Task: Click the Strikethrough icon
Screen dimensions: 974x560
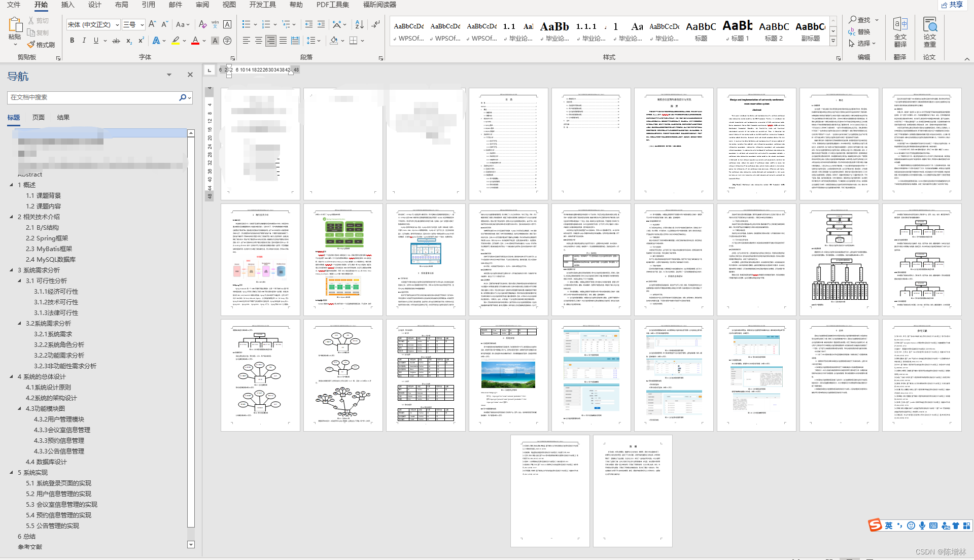Action: 116,41
